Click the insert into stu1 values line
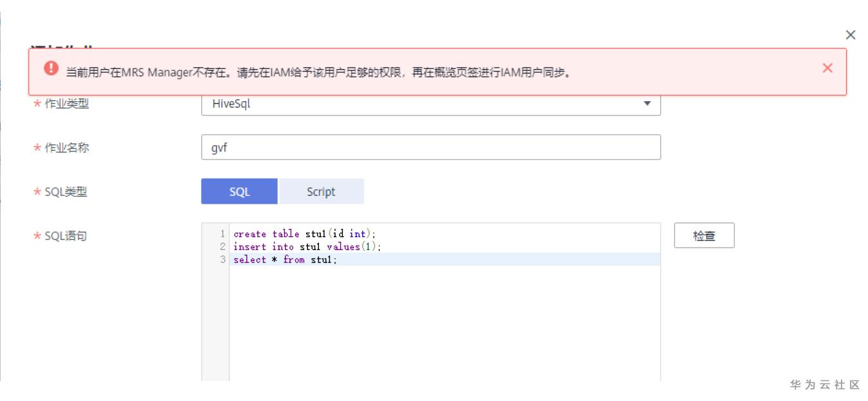Image resolution: width=868 pixels, height=401 pixels. tap(307, 247)
